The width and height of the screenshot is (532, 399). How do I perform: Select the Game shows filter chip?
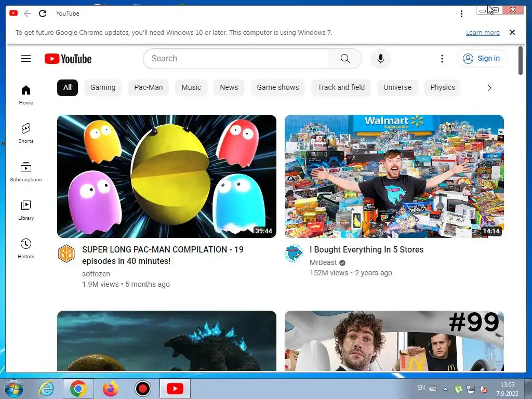click(278, 87)
